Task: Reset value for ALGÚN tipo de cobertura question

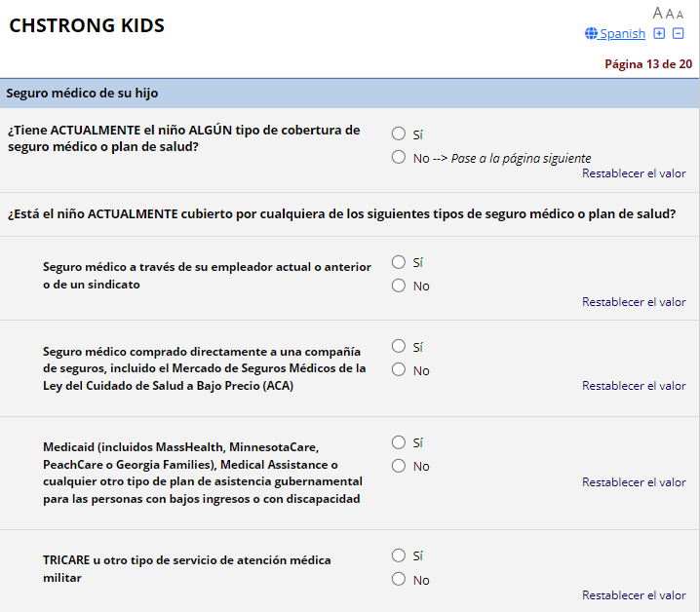Action: [634, 173]
